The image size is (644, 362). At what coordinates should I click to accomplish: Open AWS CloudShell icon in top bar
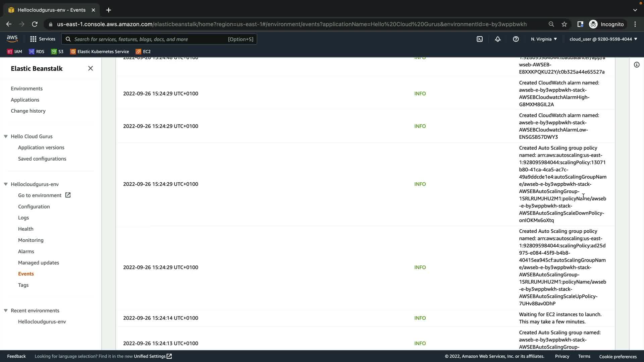480,39
